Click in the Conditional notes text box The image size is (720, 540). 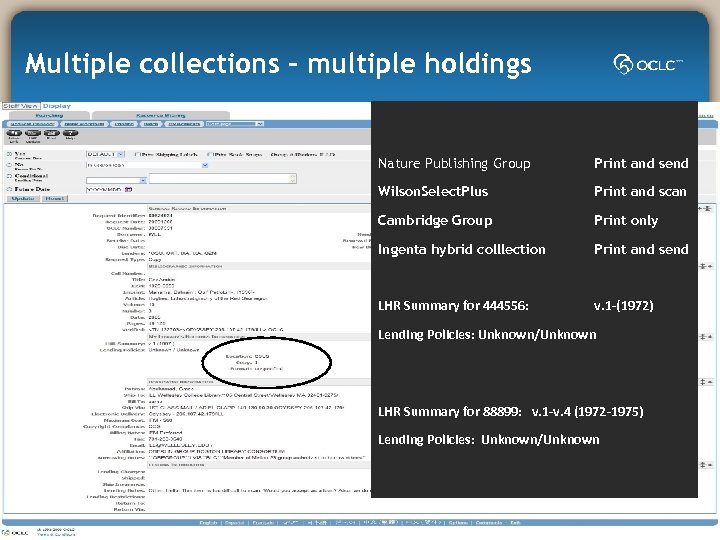[223, 179]
